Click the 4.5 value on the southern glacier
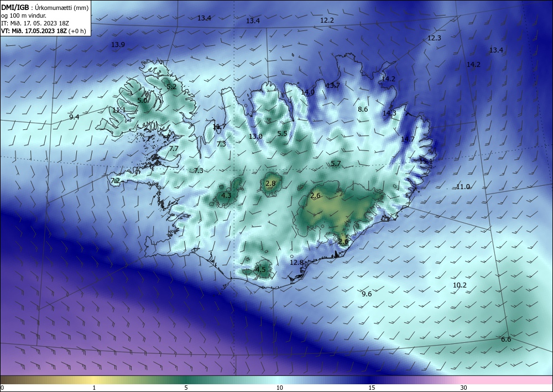553x392 pixels. [x=260, y=270]
